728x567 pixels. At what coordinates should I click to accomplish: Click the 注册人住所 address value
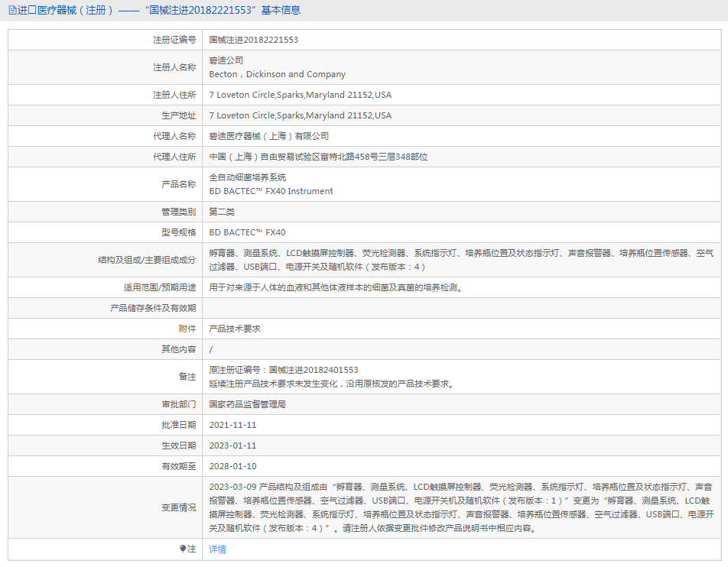300,96
